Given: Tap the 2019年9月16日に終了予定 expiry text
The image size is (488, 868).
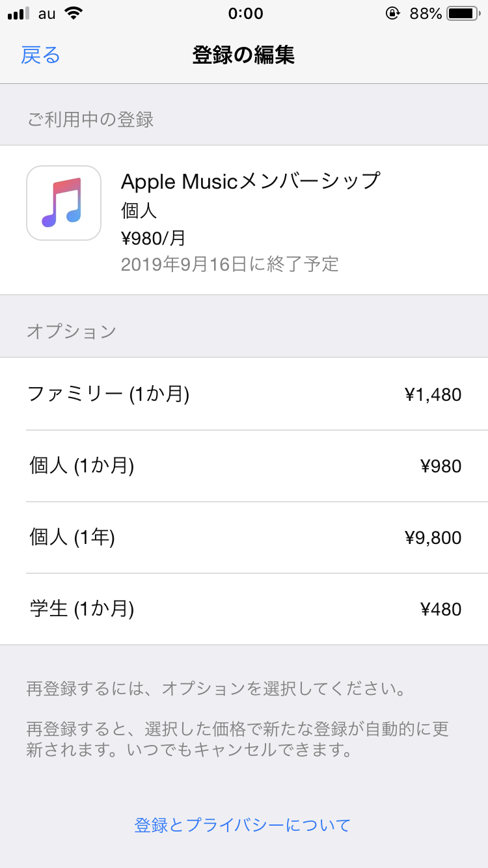Looking at the screenshot, I should [230, 264].
